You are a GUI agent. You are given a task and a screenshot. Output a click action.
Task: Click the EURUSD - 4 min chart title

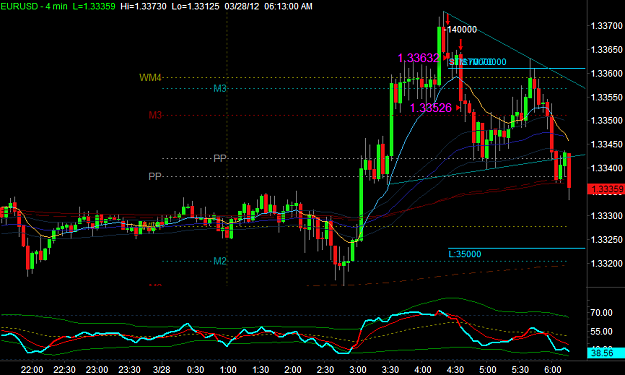[34, 6]
